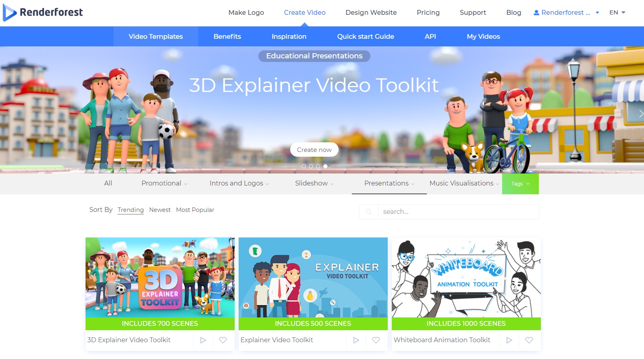Sort templates by Most Popular
This screenshot has height=359, width=644.
pyautogui.click(x=195, y=210)
